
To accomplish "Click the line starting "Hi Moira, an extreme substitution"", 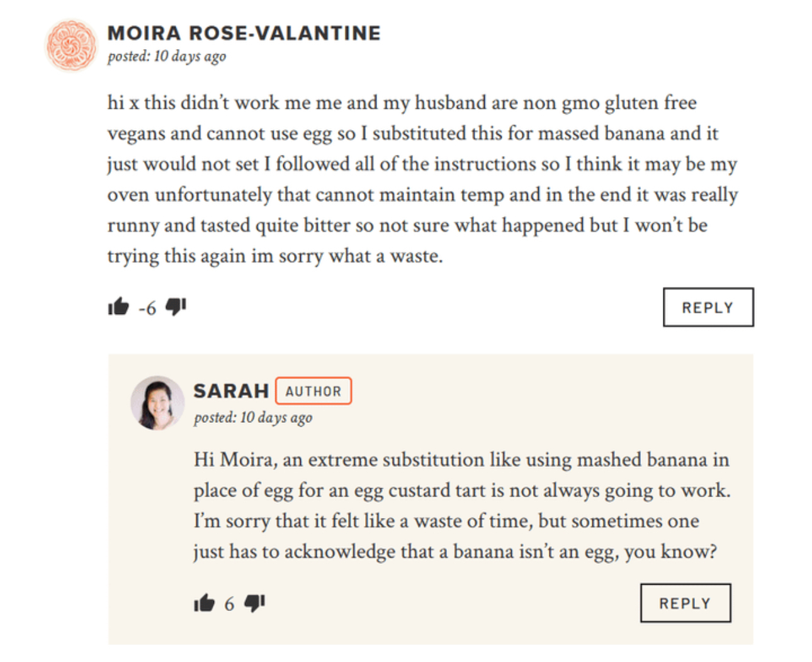I will 461,459.
